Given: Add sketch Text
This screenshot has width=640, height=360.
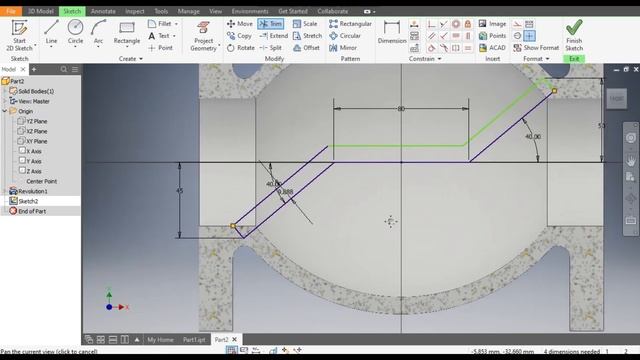Looking at the screenshot, I should (x=159, y=36).
